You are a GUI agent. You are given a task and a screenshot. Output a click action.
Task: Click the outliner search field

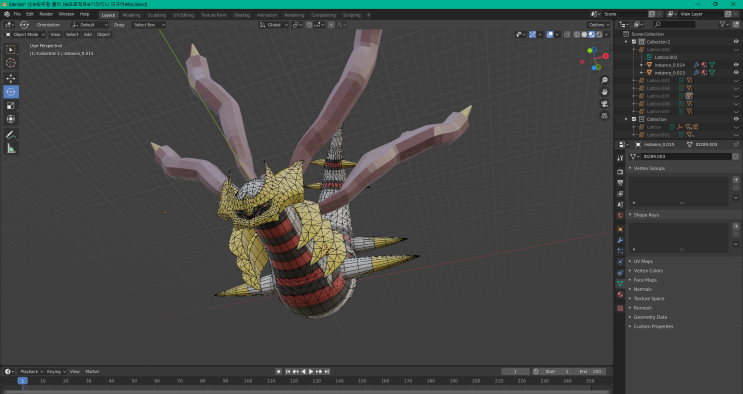point(674,24)
